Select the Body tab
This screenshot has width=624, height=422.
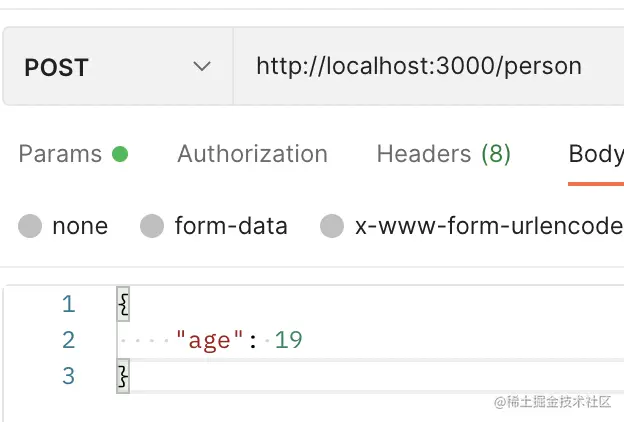pyautogui.click(x=596, y=154)
